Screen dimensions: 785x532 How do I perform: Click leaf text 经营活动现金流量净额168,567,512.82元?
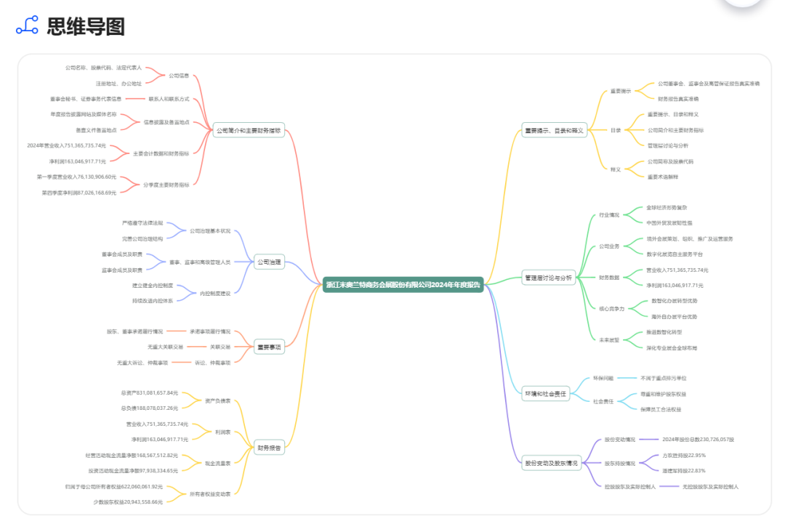pos(132,456)
